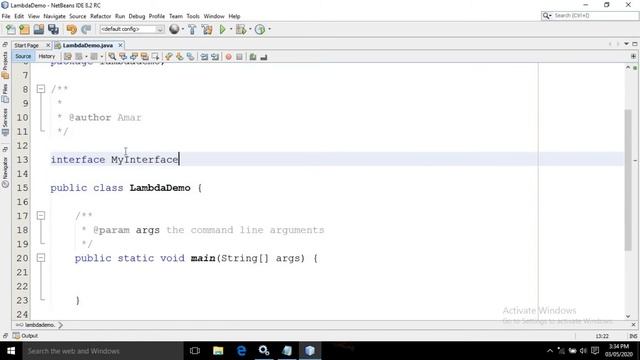Click in the NetBeans search field
The height and width of the screenshot is (360, 640).
595,16
